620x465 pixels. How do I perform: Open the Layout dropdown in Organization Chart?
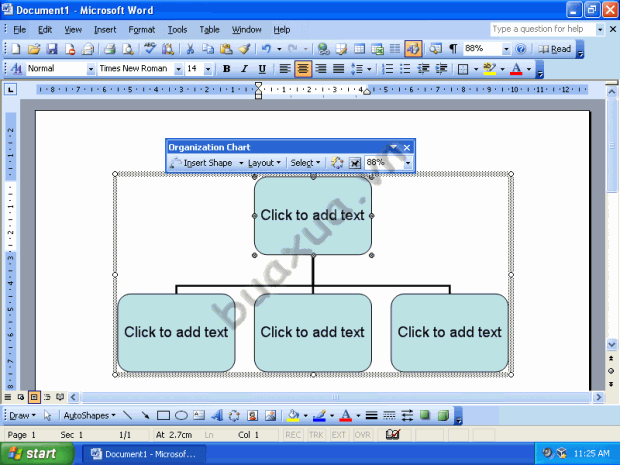click(x=264, y=163)
